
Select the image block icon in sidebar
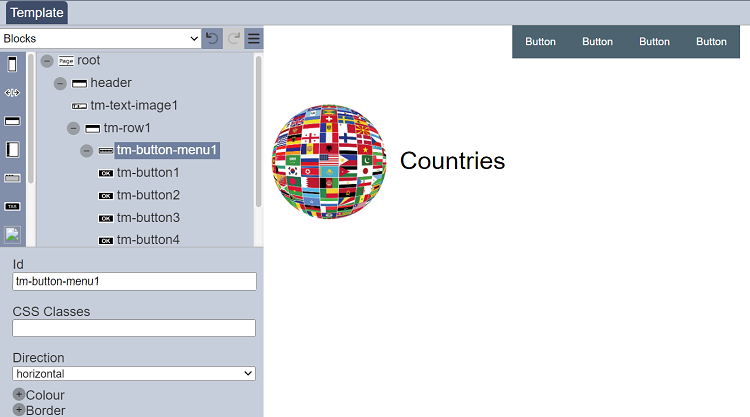pyautogui.click(x=12, y=234)
